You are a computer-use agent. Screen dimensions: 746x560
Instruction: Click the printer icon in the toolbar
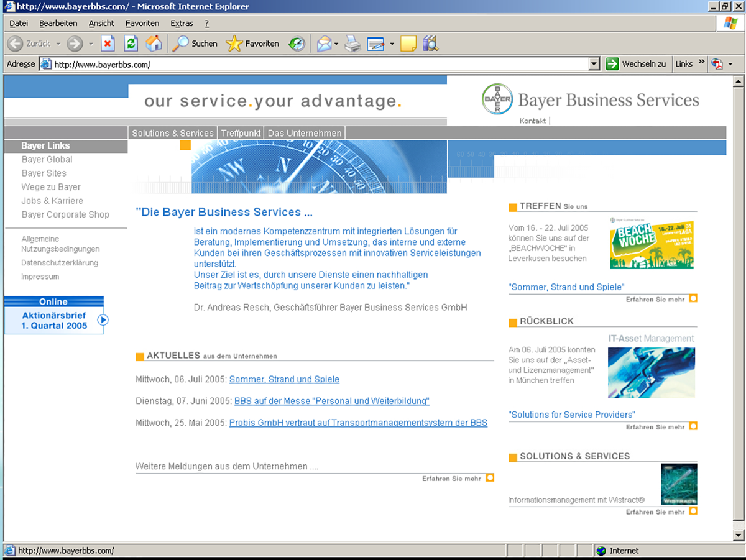352,44
